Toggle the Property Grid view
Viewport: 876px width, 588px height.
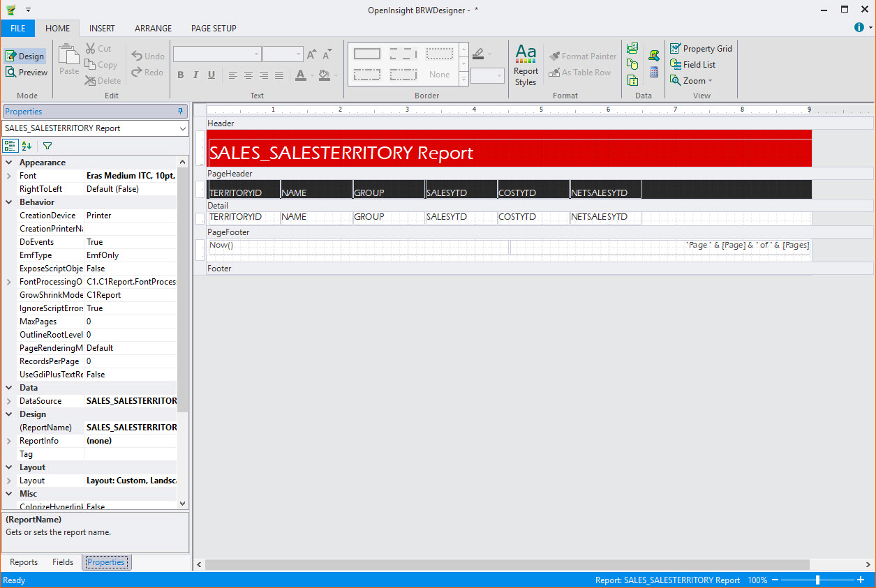[x=701, y=49]
